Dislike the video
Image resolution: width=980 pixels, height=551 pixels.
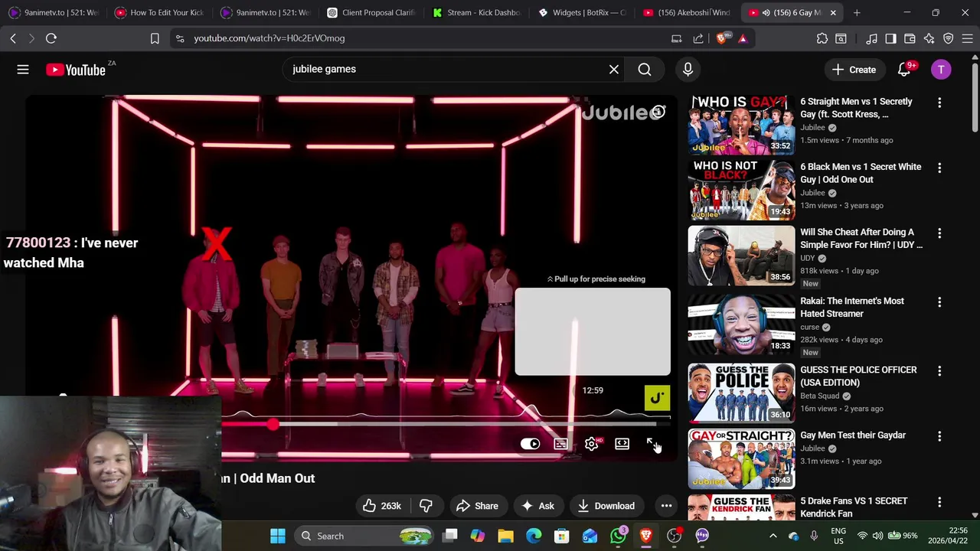click(x=426, y=506)
